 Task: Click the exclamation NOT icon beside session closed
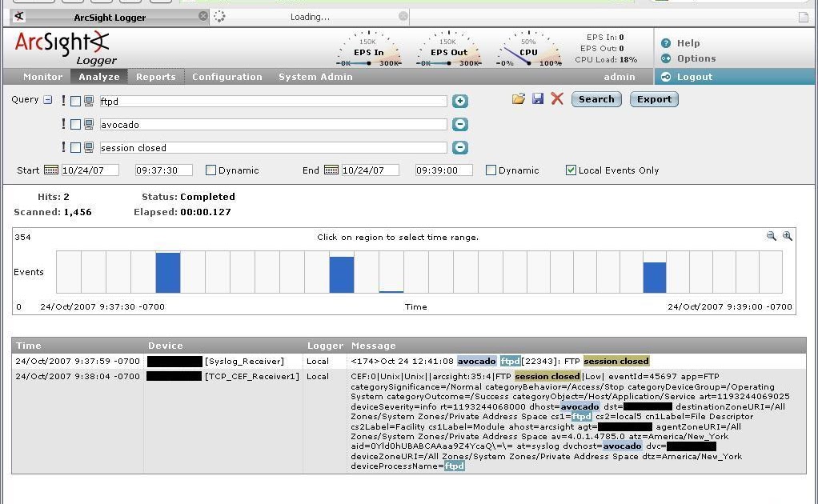pyautogui.click(x=64, y=147)
